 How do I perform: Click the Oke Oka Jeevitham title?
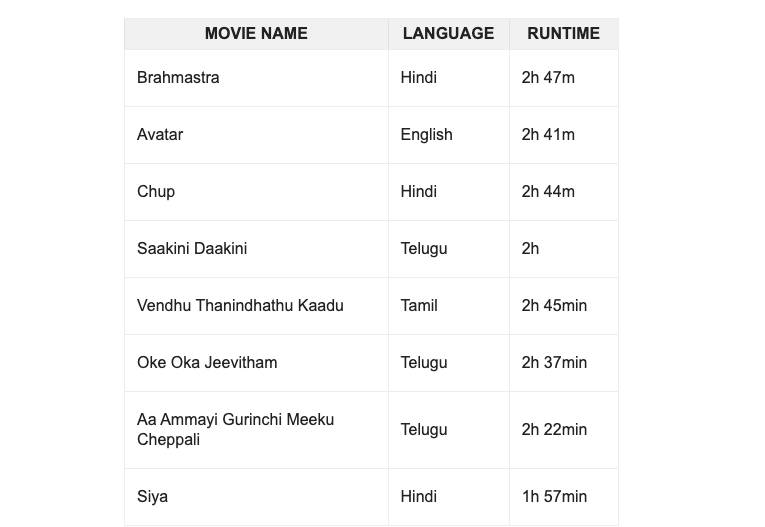207,362
